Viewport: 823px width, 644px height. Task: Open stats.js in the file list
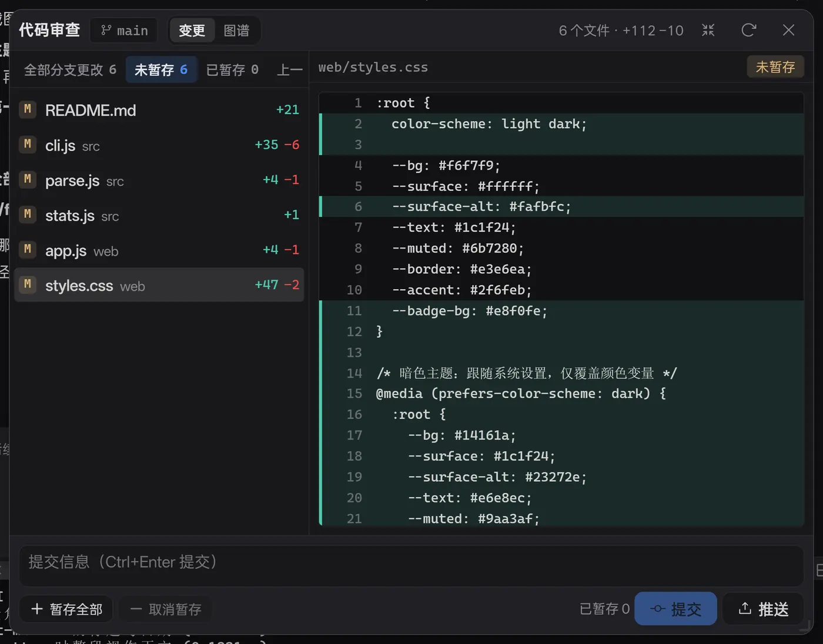(159, 215)
